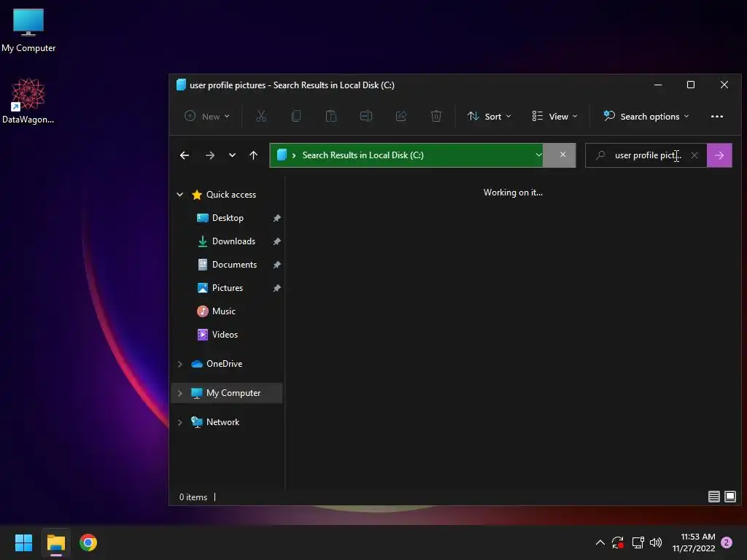Open the volume speaker tray icon
The image size is (747, 560).
click(656, 542)
